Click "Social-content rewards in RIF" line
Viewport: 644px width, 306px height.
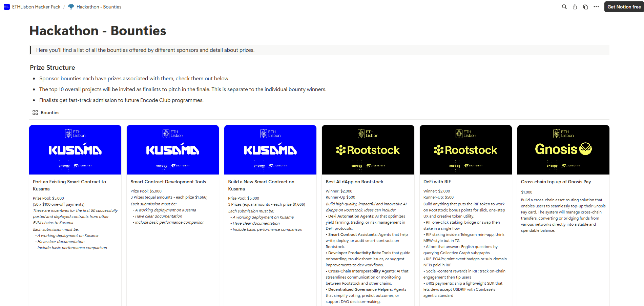pos(464,274)
